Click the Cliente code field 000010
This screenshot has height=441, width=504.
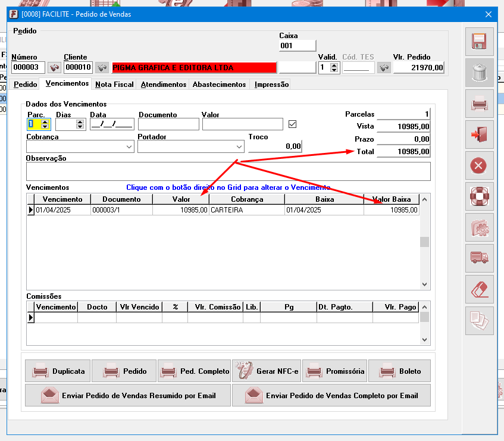click(79, 67)
